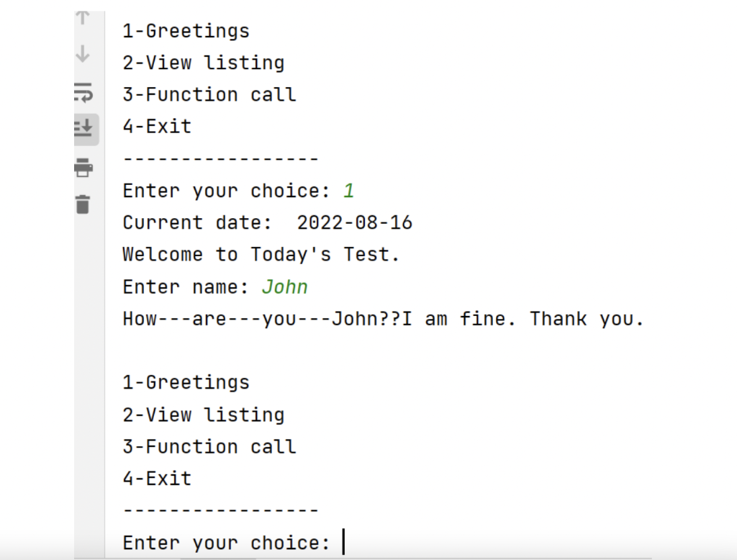Click the 1-Greetings menu line
Viewport: 737px width, 560px height.
coord(185,30)
